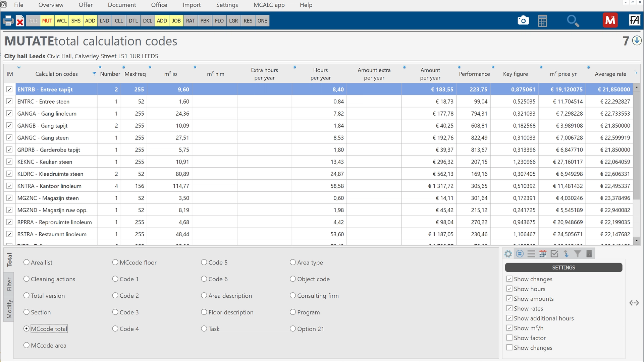644x362 pixels.
Task: Expand the panel with the horizontal arrows handle
Action: click(634, 303)
